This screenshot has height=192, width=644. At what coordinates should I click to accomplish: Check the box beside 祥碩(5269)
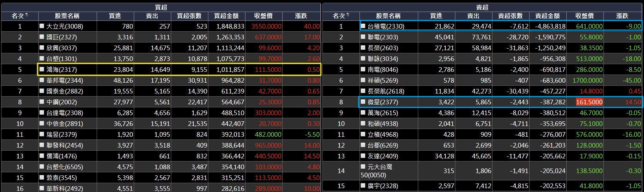(x=363, y=80)
